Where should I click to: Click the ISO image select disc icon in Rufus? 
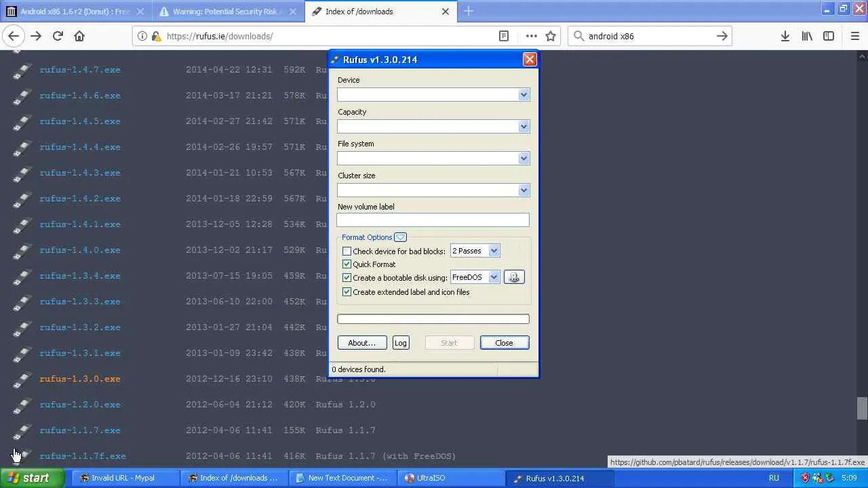514,277
